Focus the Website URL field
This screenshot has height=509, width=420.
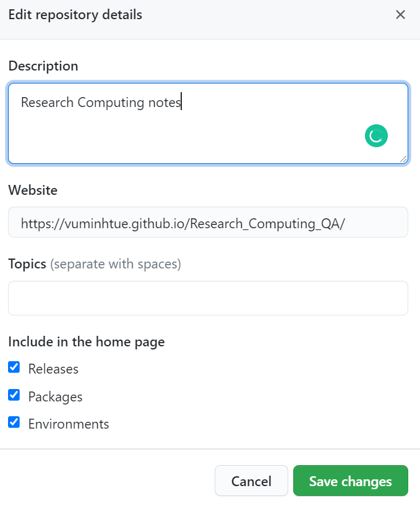tap(208, 223)
